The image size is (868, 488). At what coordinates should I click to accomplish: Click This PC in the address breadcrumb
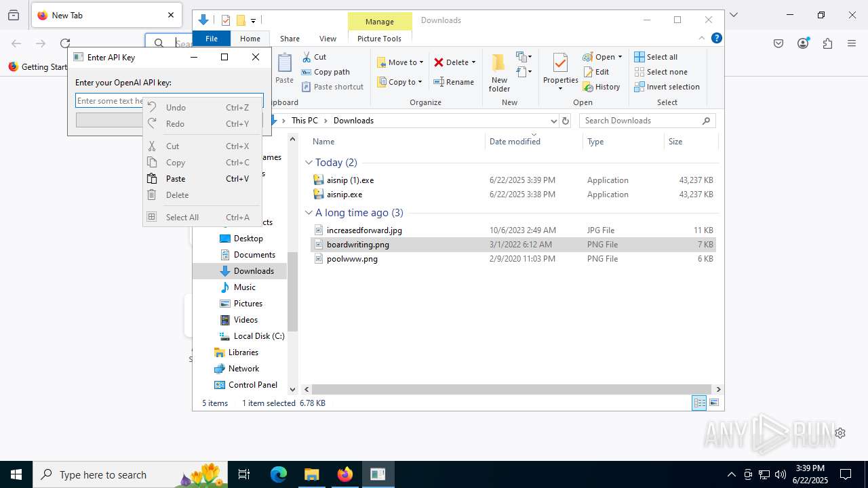(x=304, y=121)
